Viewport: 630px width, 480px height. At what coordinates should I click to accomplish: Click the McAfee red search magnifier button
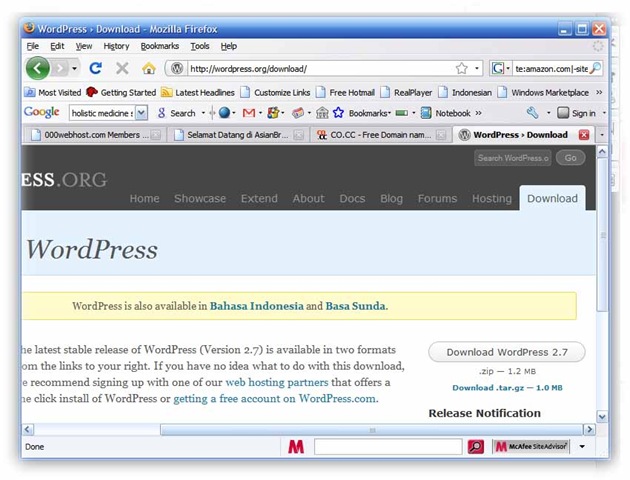[476, 447]
